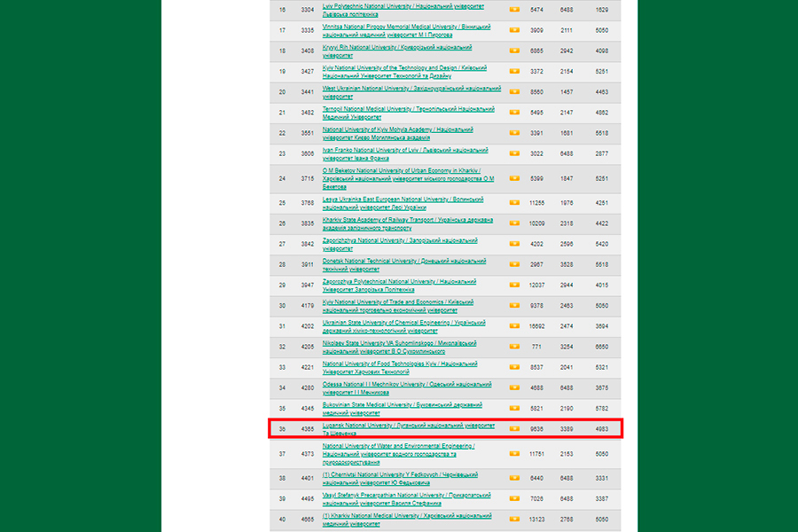Click orange icon in Zaporizhzhya National University row
The height and width of the screenshot is (532, 798).
(514, 244)
